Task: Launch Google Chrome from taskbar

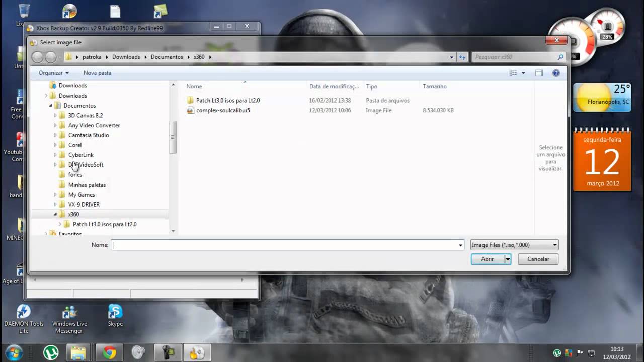Action: 109,353
